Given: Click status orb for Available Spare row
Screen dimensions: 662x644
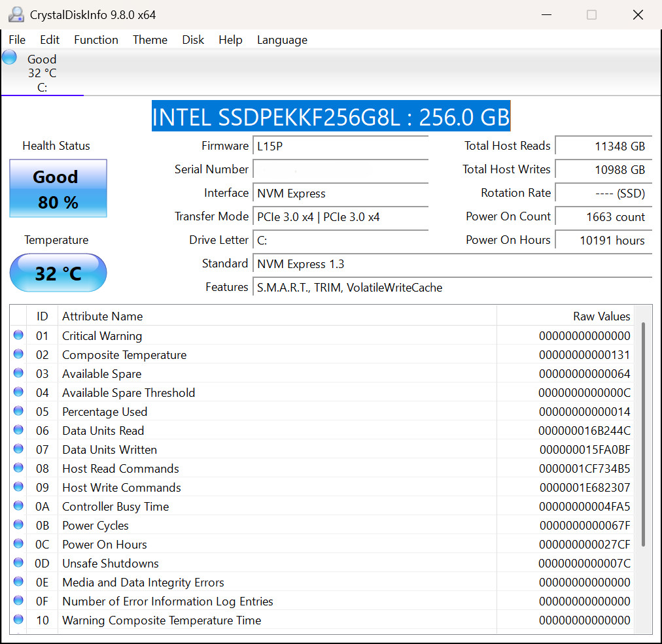Looking at the screenshot, I should tap(18, 373).
